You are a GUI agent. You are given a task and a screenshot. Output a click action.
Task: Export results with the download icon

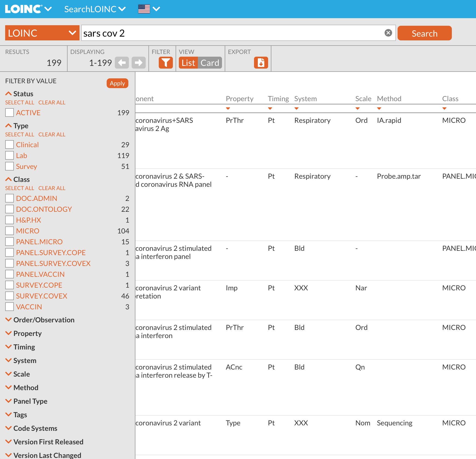[261, 63]
